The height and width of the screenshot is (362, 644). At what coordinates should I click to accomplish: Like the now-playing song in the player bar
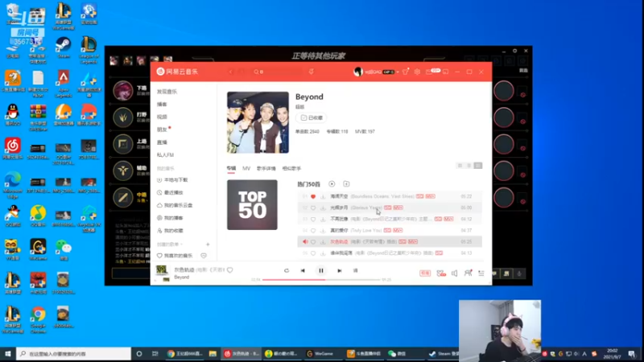click(230, 269)
